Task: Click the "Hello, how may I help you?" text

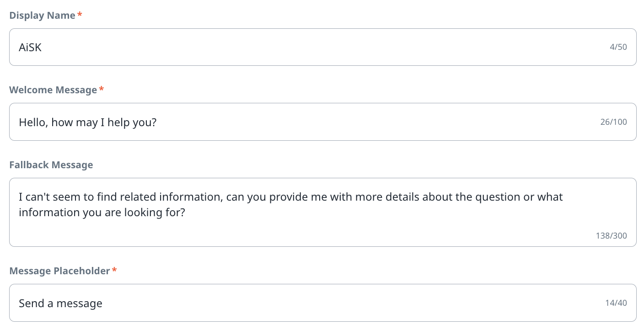Action: tap(87, 122)
